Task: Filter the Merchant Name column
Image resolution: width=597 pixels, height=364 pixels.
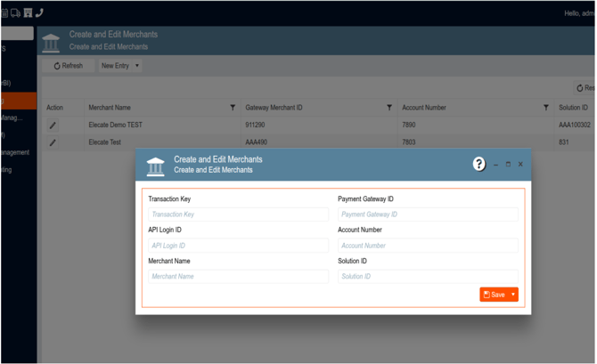Action: click(x=233, y=108)
